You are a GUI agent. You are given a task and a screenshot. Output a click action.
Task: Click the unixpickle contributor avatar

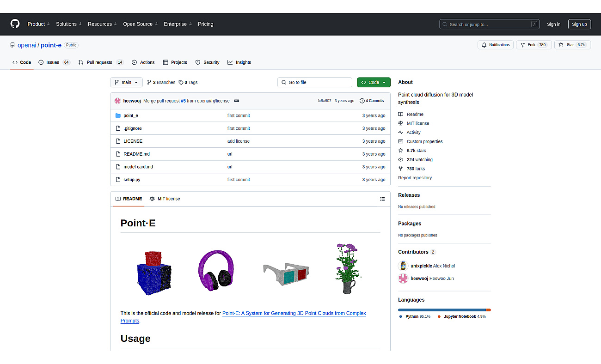[403, 266]
